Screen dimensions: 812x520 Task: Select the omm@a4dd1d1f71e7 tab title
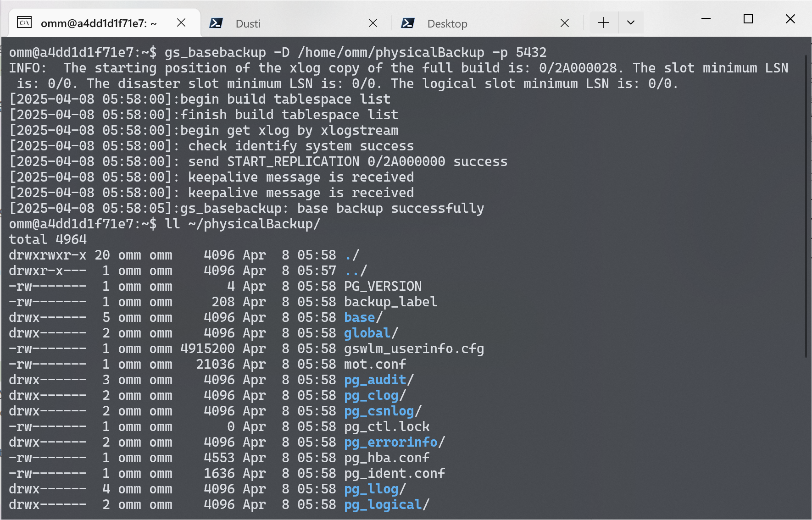coord(99,23)
